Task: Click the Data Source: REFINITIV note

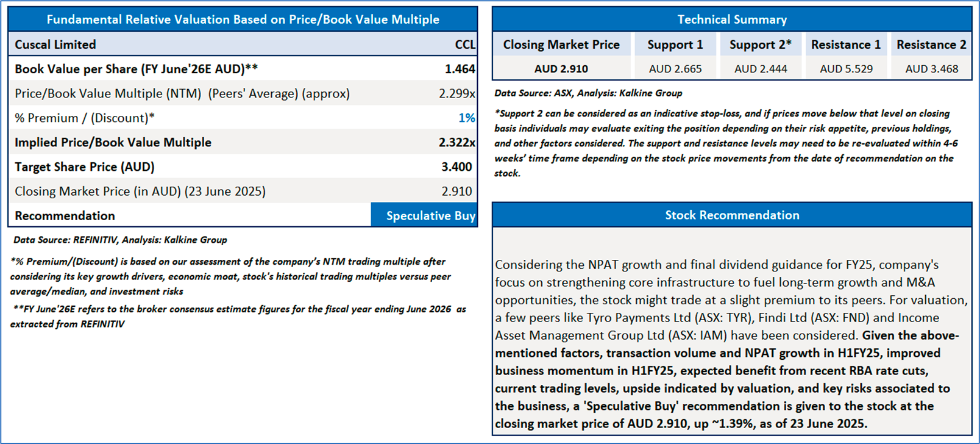Action: tap(120, 240)
